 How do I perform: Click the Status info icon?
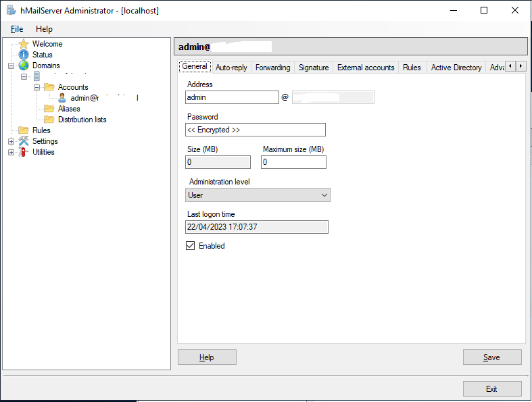coord(24,55)
